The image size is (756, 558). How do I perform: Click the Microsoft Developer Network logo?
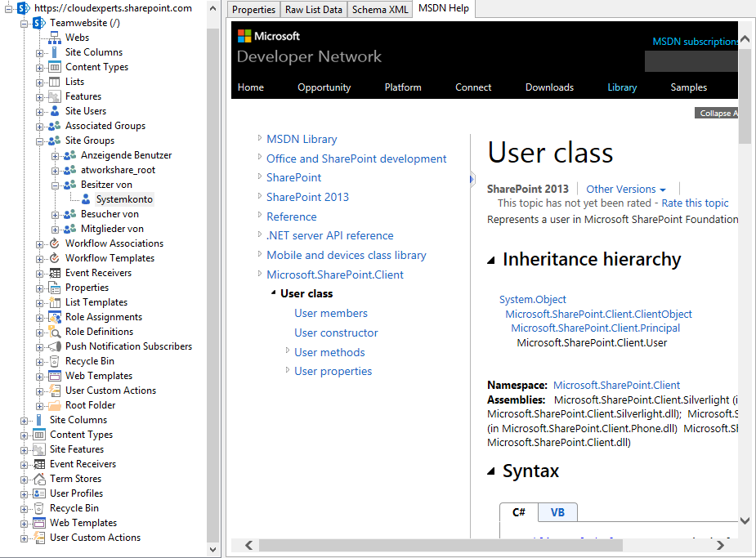[x=309, y=47]
